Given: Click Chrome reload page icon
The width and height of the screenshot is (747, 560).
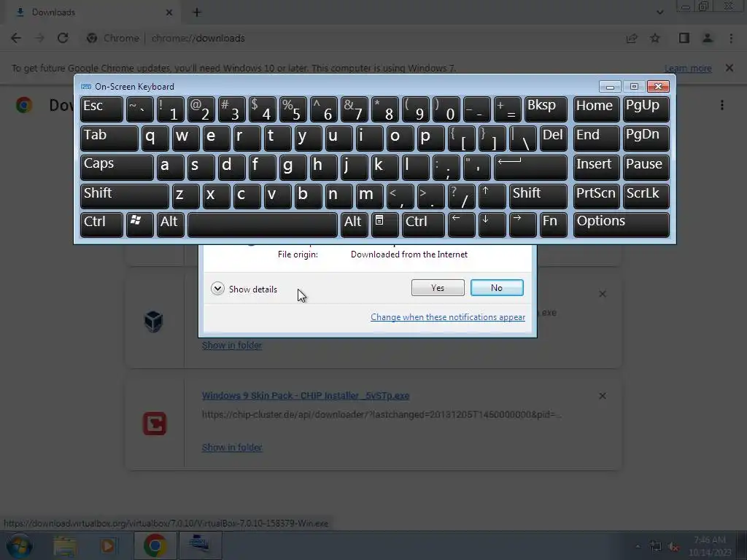Looking at the screenshot, I should point(63,38).
